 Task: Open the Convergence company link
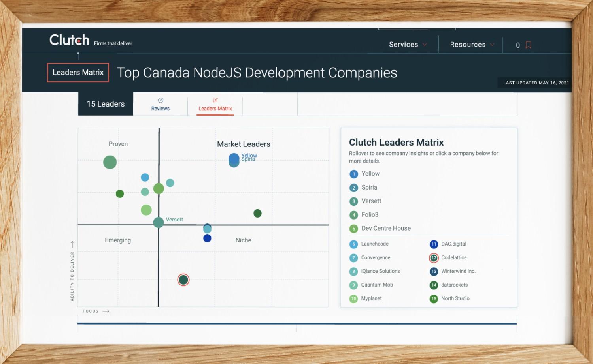click(x=376, y=258)
